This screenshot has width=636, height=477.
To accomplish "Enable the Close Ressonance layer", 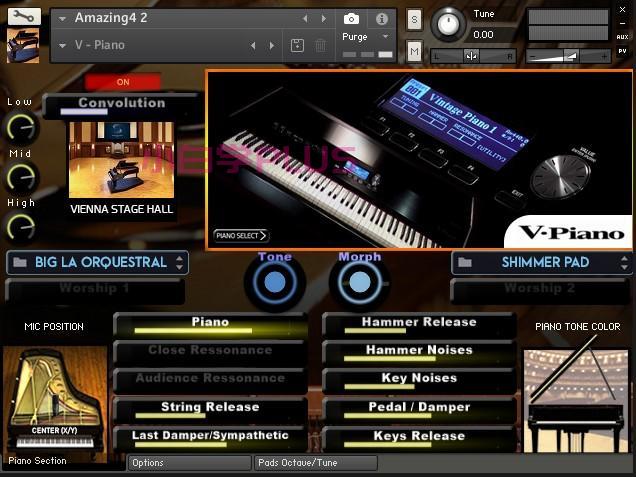I will (210, 353).
